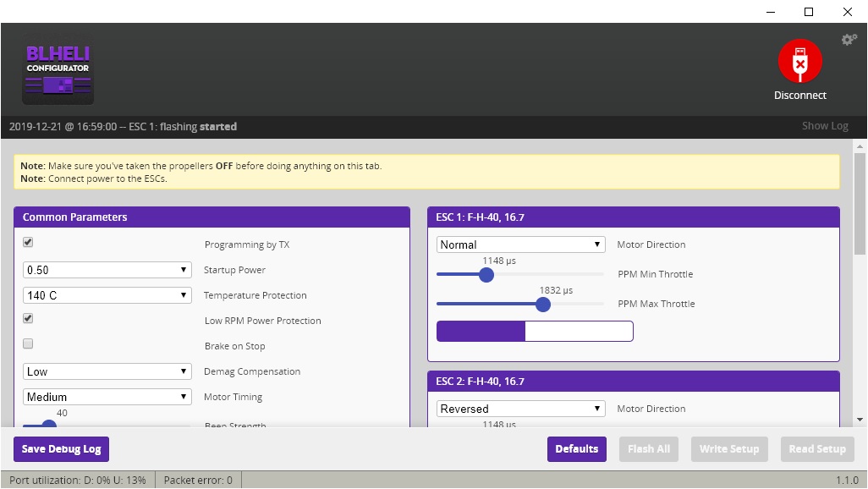
Task: Disable Low RPM Power Protection checkbox
Action: 28,318
